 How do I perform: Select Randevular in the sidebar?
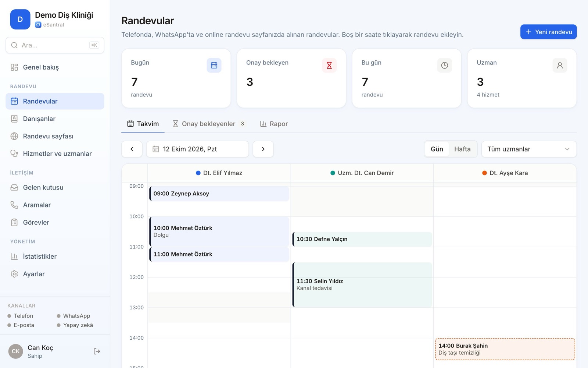tap(55, 101)
